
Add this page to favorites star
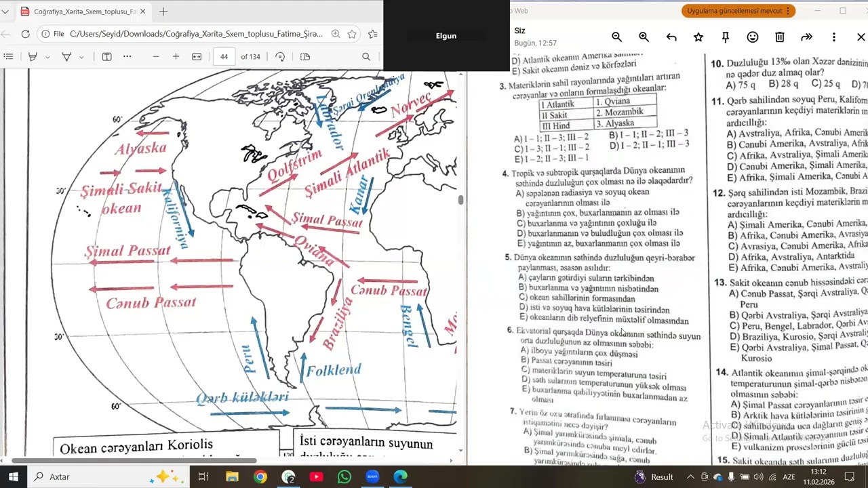pos(352,34)
